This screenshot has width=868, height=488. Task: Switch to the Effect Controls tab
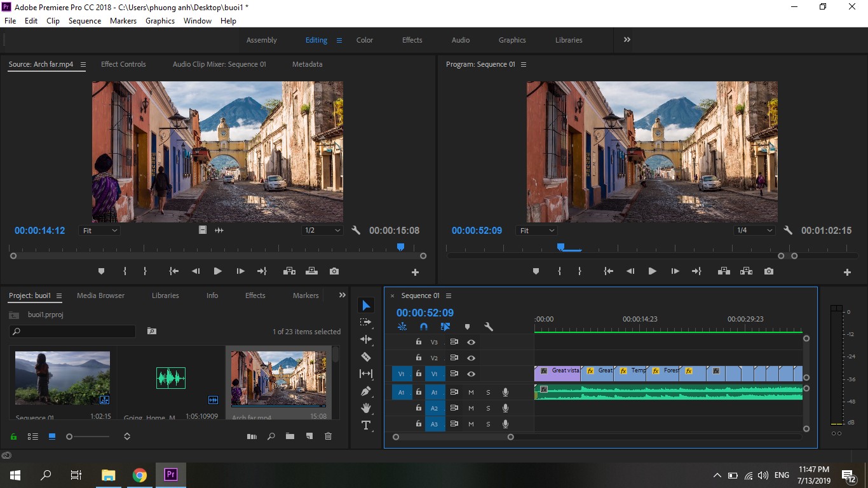pyautogui.click(x=123, y=64)
